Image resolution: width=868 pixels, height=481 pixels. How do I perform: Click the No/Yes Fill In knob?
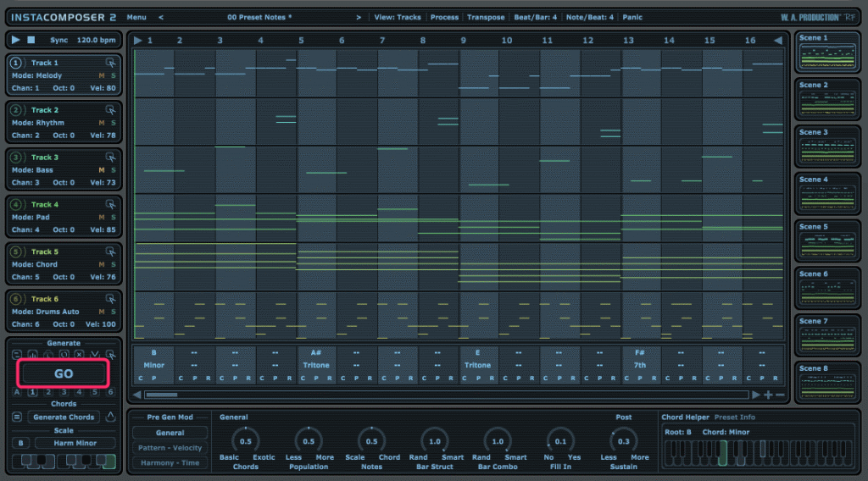tap(561, 441)
